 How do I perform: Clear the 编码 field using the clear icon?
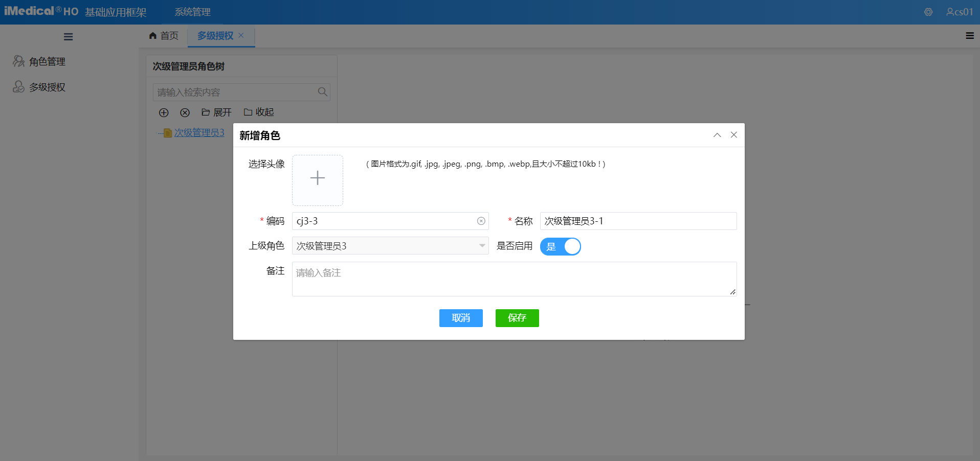click(480, 221)
